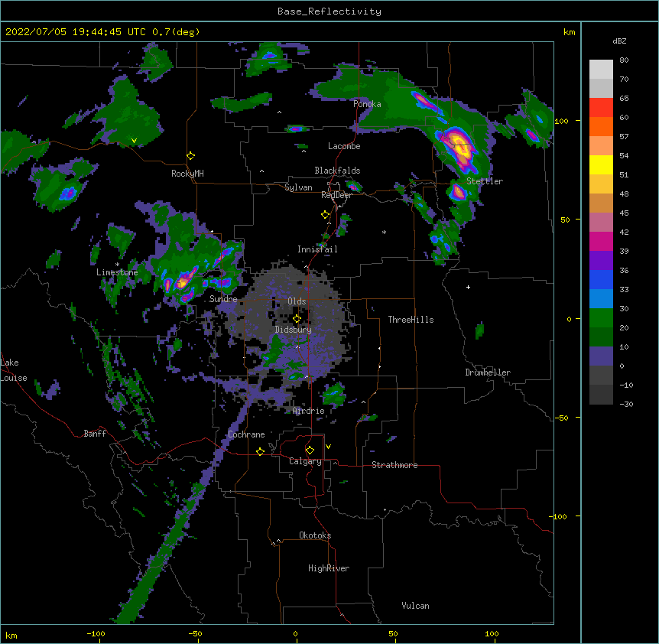Select the Banff label

click(x=95, y=434)
